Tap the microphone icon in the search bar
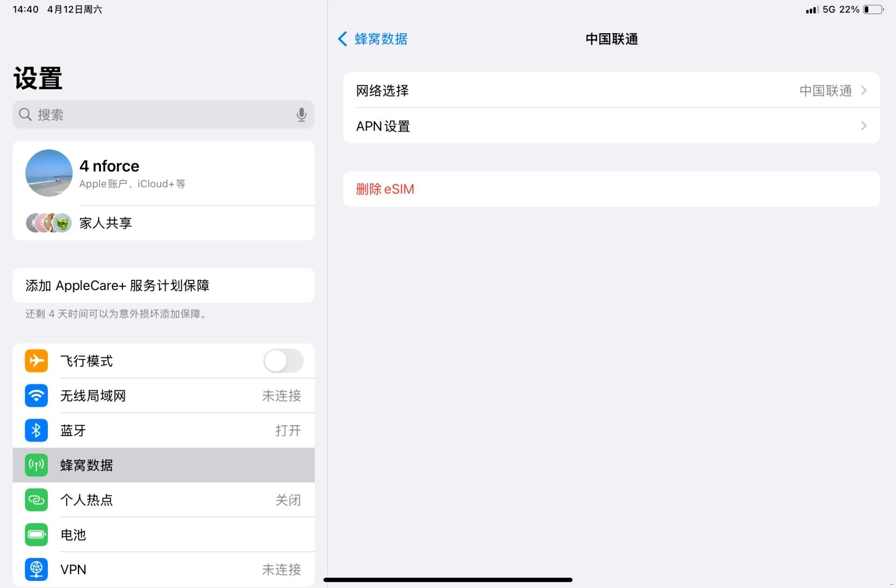Image resolution: width=896 pixels, height=588 pixels. point(301,115)
